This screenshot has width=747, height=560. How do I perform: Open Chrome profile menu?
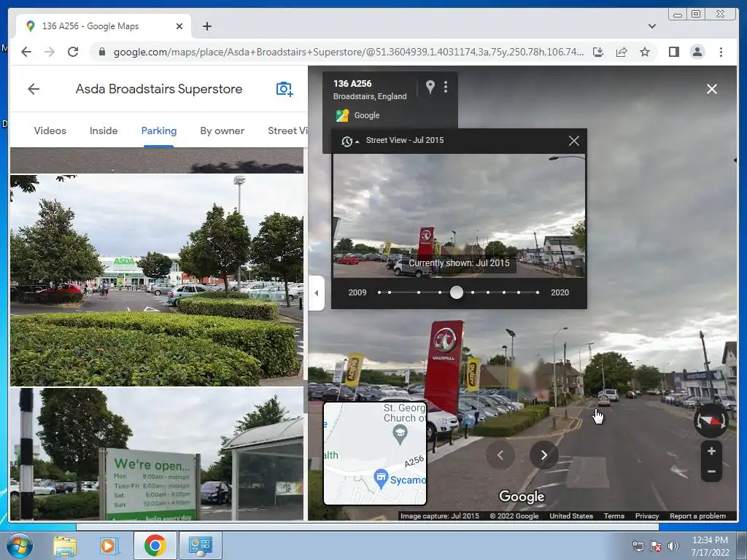(697, 52)
